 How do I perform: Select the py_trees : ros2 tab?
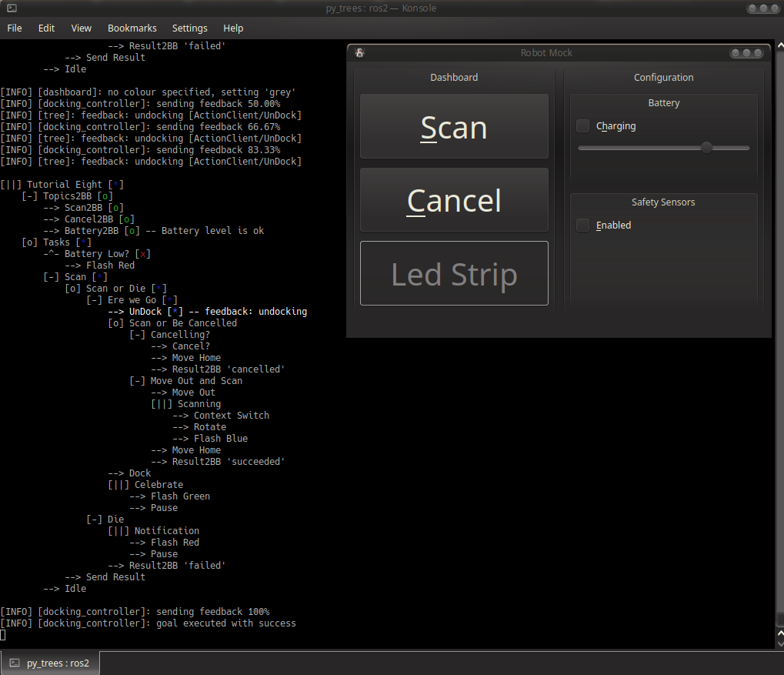[x=50, y=663]
